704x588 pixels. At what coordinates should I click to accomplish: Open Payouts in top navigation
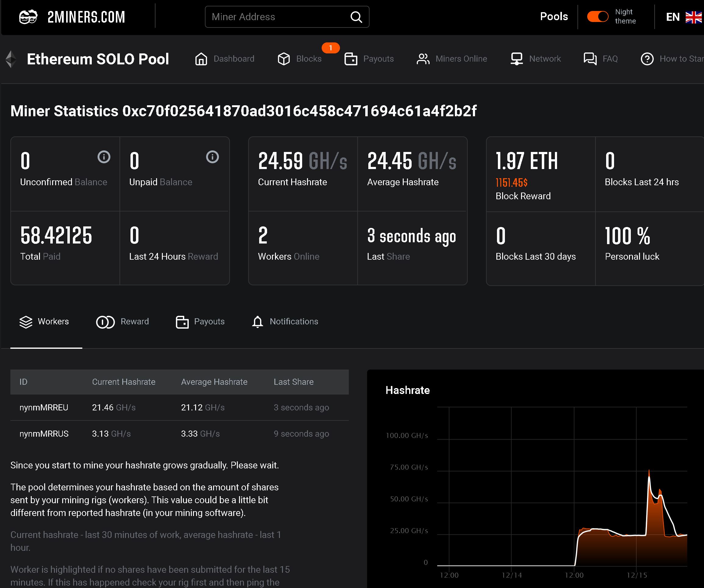pos(370,59)
